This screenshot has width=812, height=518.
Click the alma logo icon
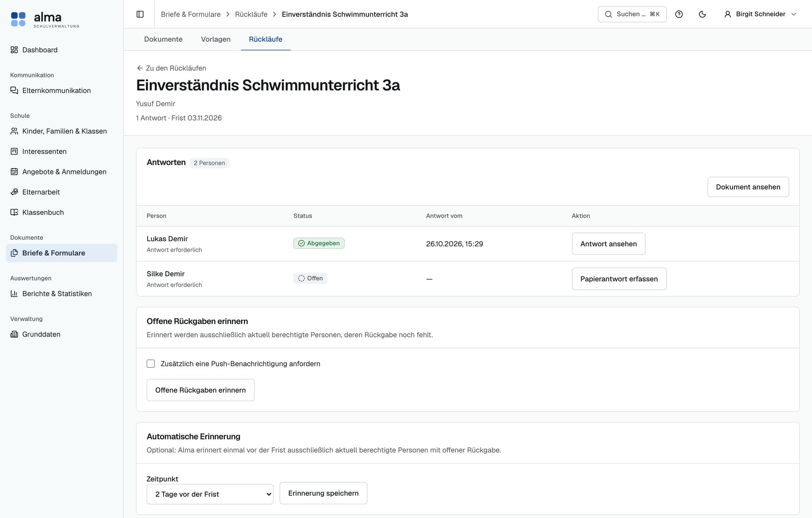click(18, 19)
